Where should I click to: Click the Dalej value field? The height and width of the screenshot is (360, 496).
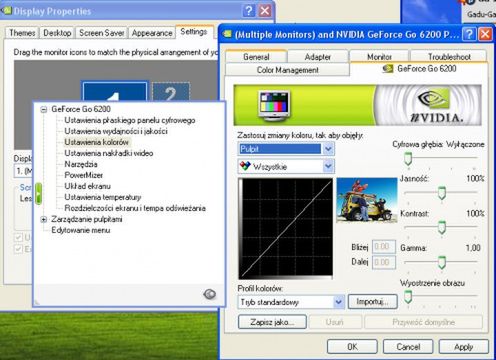click(384, 262)
